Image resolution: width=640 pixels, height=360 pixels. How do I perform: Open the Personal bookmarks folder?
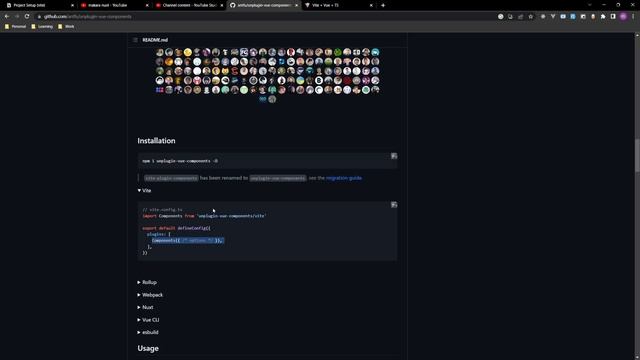pos(16,27)
